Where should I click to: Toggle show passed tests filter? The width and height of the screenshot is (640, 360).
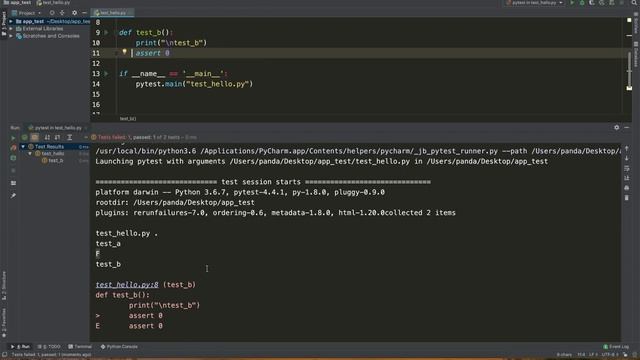click(24, 138)
